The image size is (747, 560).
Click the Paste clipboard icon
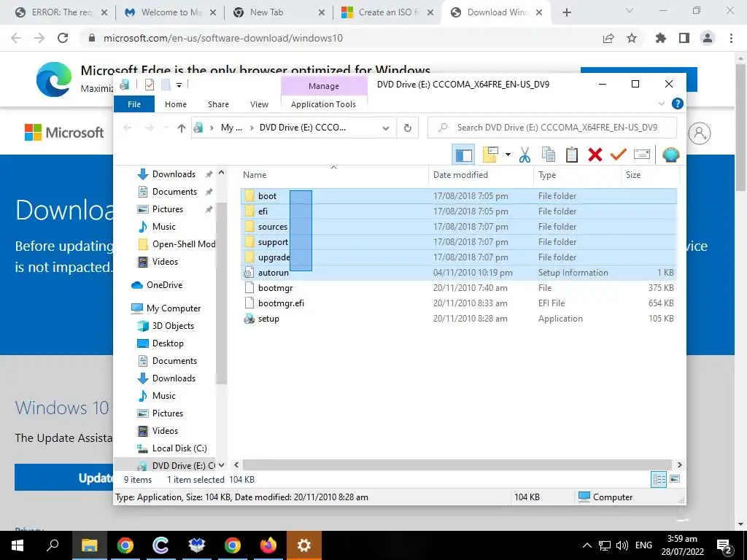coord(572,155)
